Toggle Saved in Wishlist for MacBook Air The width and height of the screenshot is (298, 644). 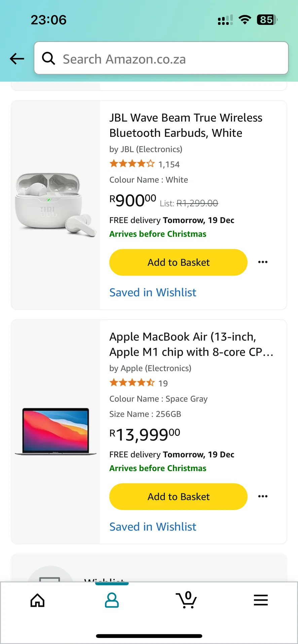pyautogui.click(x=153, y=526)
